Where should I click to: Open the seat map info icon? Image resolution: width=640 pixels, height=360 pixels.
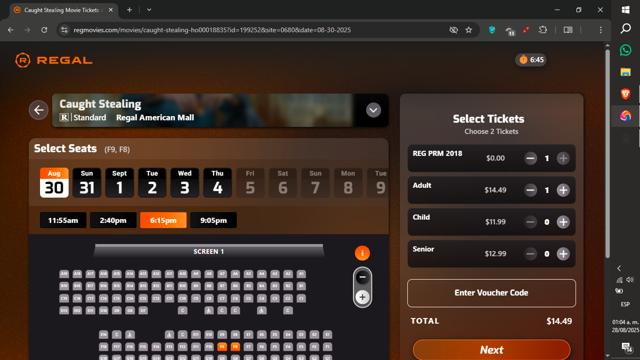362,253
